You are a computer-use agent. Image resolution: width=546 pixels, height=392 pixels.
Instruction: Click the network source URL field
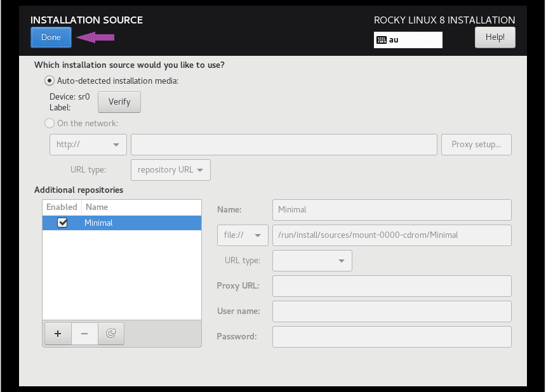pos(284,145)
